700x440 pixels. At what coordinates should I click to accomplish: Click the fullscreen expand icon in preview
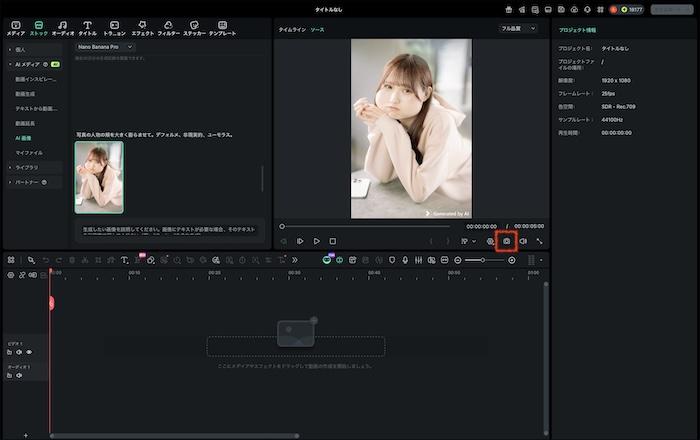(x=539, y=241)
